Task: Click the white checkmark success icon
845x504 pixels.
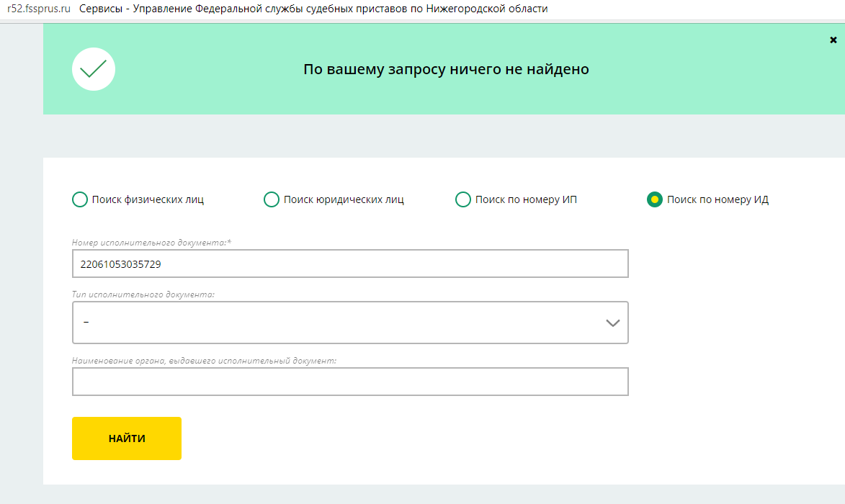Action: (94, 69)
